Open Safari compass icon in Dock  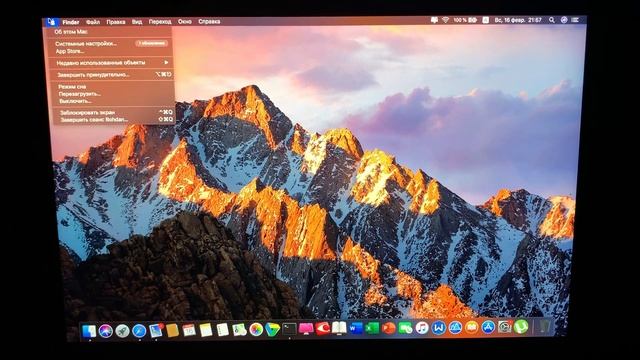[x=139, y=331]
